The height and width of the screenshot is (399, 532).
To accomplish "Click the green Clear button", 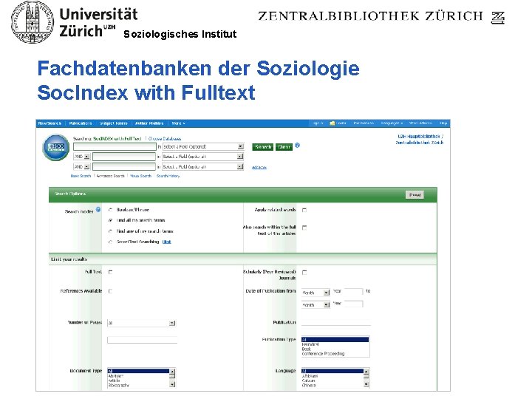I will coord(284,147).
